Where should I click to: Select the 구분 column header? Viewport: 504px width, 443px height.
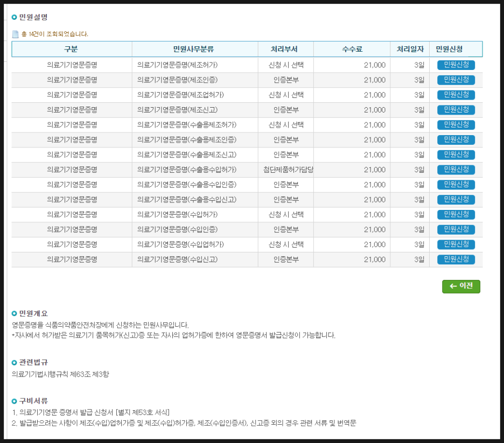(72, 49)
